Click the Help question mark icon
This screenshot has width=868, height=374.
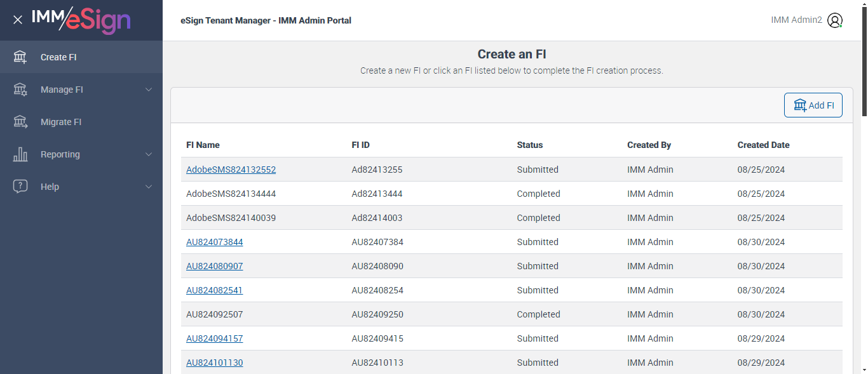pos(20,187)
